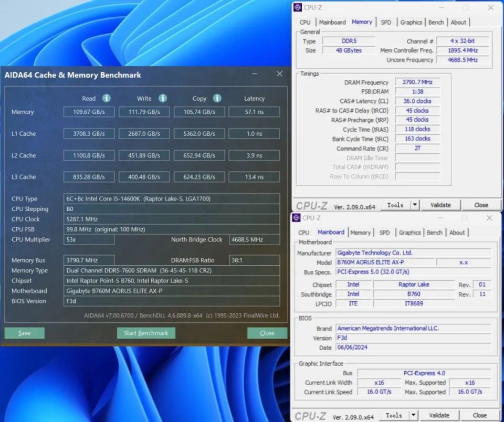Open Mainboard tab in top CPU-Z window

[332, 22]
